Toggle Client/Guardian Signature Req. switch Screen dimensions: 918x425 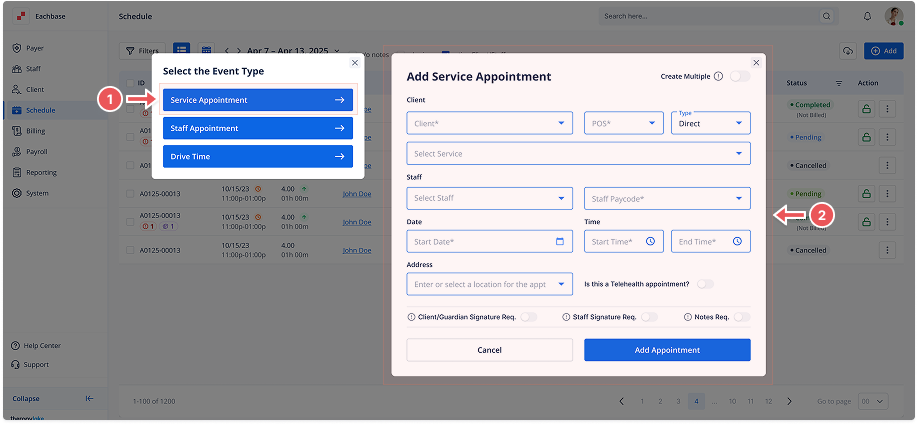pyautogui.click(x=529, y=317)
